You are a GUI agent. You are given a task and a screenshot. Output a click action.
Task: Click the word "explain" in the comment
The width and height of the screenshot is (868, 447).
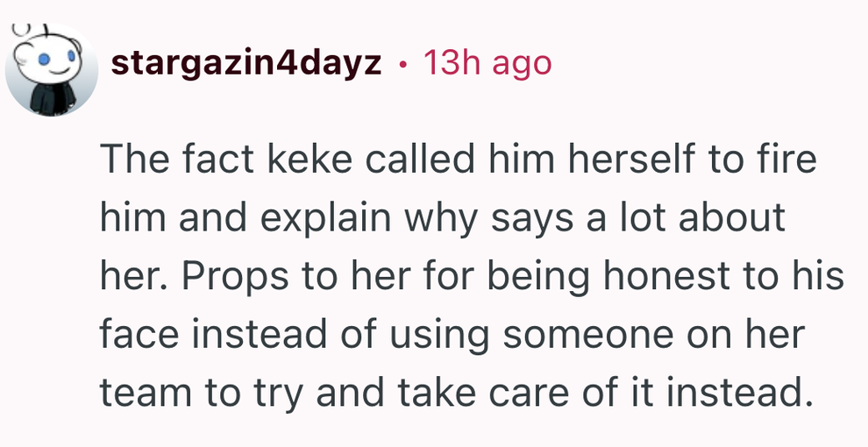(325, 216)
